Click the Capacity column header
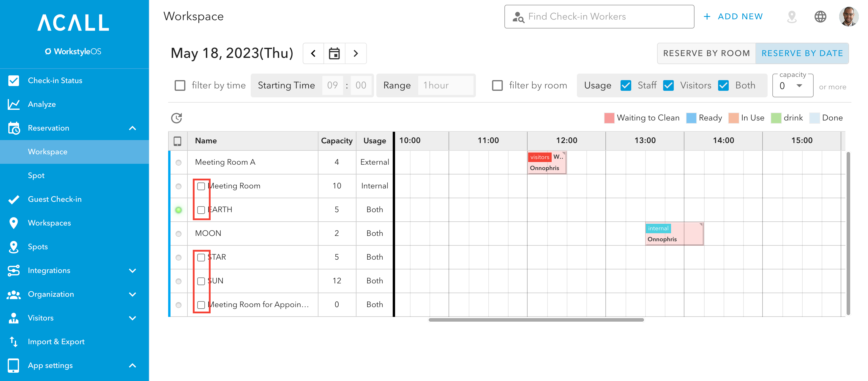Viewport: 868px width, 381px height. [337, 141]
